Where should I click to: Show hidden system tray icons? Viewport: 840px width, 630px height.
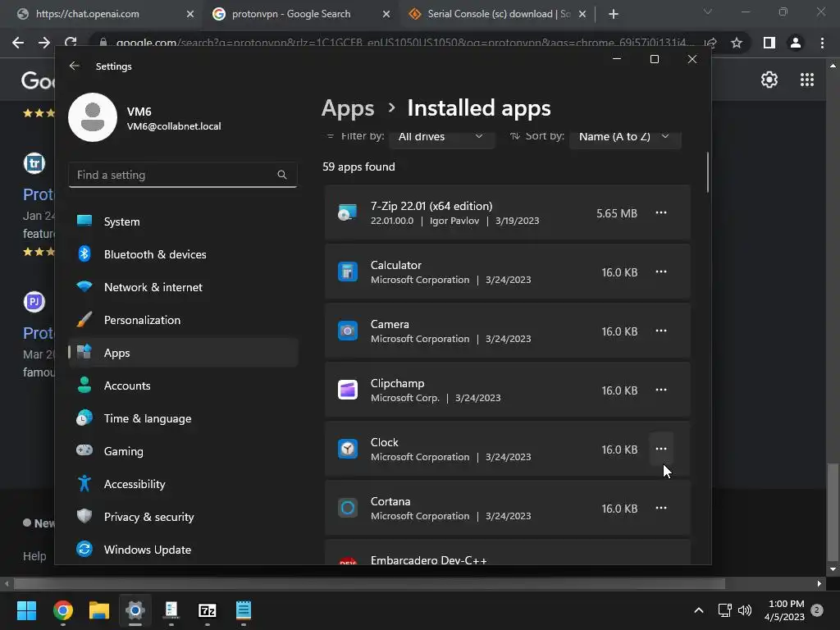pyautogui.click(x=699, y=610)
